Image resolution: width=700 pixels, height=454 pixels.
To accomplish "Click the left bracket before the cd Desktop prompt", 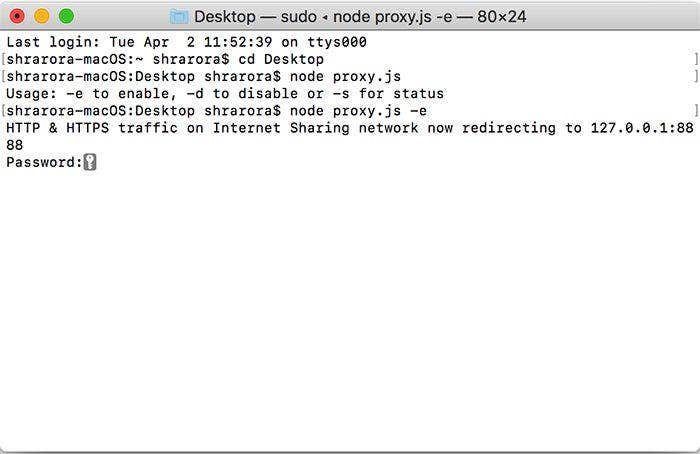I will 3,60.
